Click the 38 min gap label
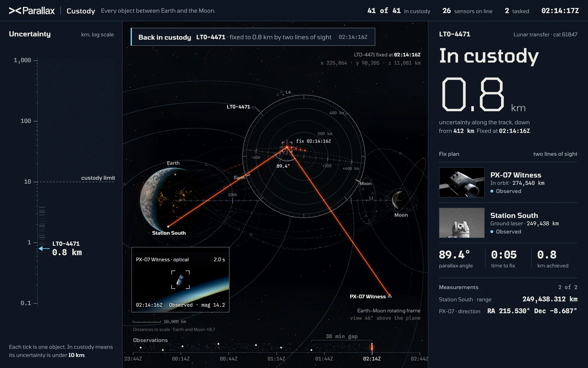Viewport: 588px width, 368px height. (341, 336)
